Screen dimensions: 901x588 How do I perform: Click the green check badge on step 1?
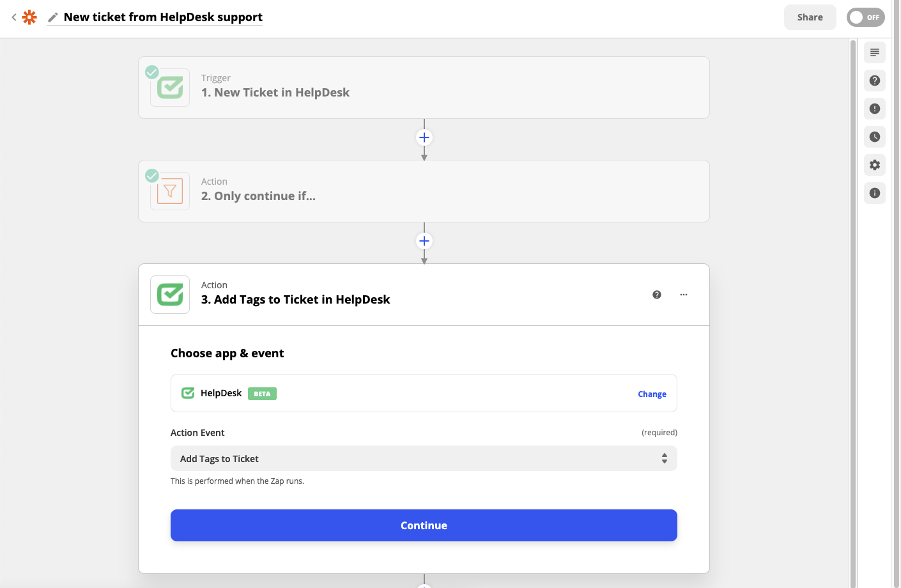pos(152,72)
